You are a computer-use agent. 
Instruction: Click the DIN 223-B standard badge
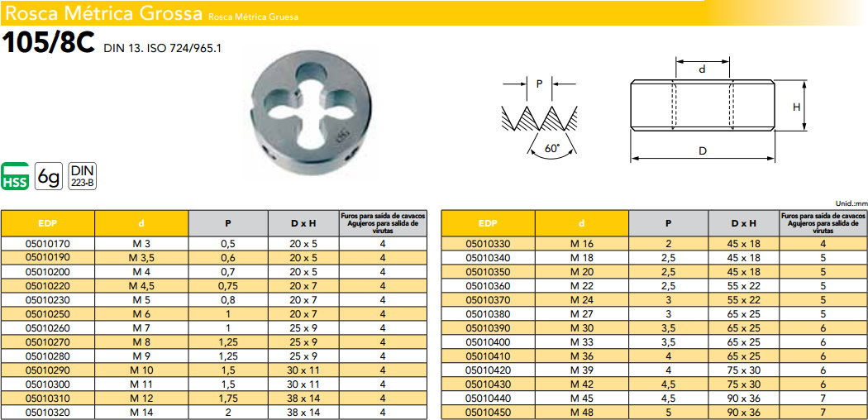81,175
